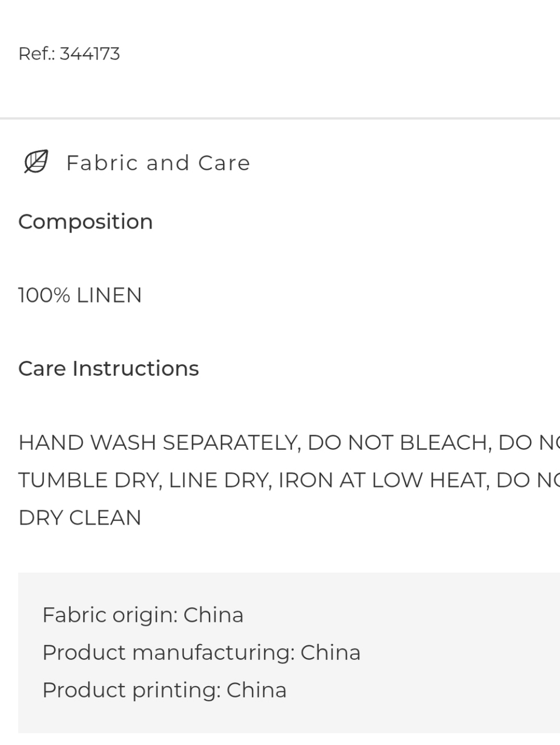Click the leaf icon beside Fabric and Care
This screenshot has height=745, width=560.
(x=36, y=162)
